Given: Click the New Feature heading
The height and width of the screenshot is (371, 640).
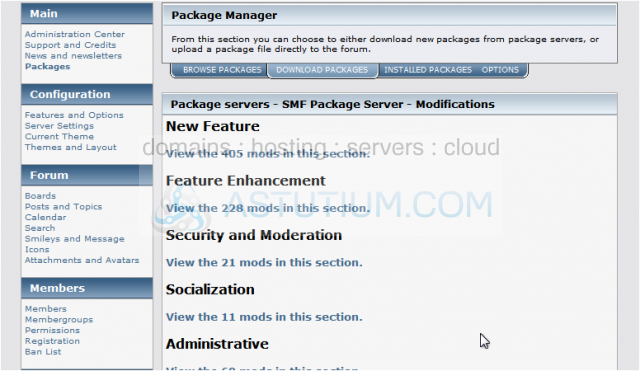Looking at the screenshot, I should (x=213, y=126).
